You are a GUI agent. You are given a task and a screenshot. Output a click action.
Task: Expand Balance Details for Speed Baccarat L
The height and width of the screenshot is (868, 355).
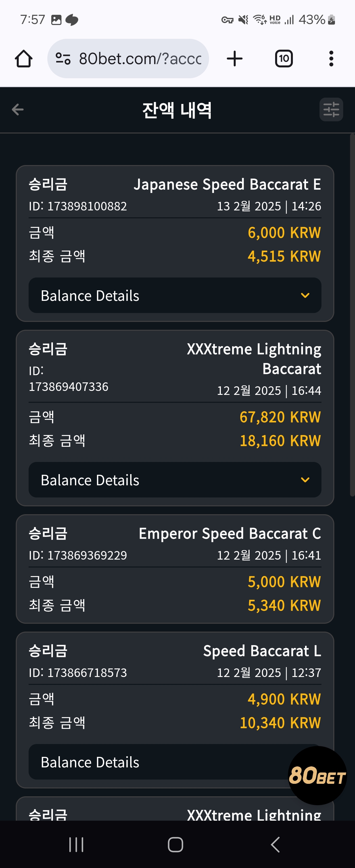[175, 761]
